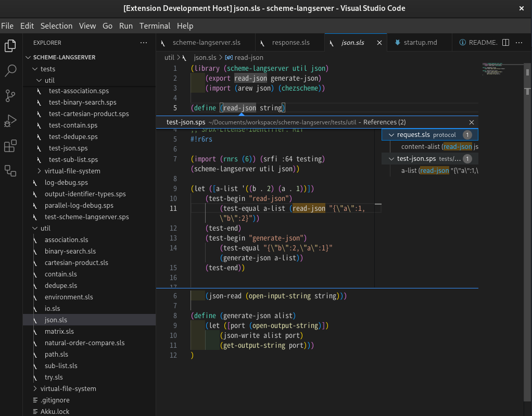The image size is (532, 416).
Task: Switch to the README tab
Action: (x=478, y=42)
